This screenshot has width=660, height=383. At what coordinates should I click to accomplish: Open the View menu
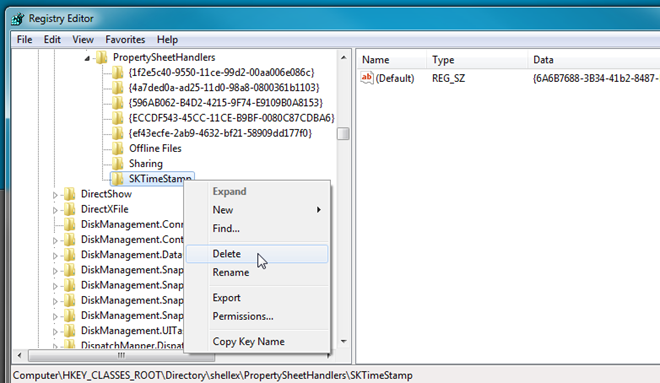(83, 40)
